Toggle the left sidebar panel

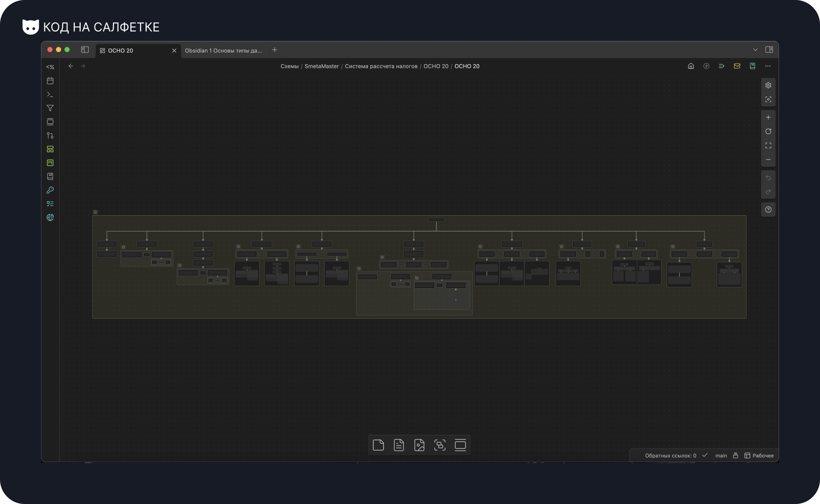click(85, 50)
